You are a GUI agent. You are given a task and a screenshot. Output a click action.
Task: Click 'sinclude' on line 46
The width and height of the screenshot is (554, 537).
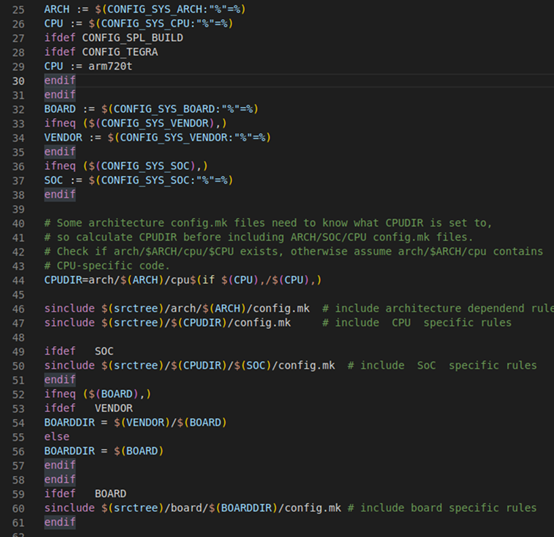coord(69,308)
